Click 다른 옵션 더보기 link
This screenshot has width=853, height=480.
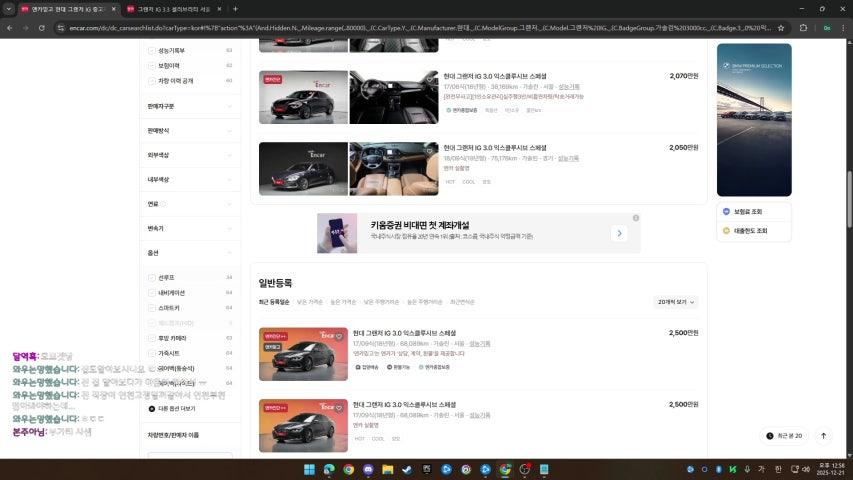[175, 408]
